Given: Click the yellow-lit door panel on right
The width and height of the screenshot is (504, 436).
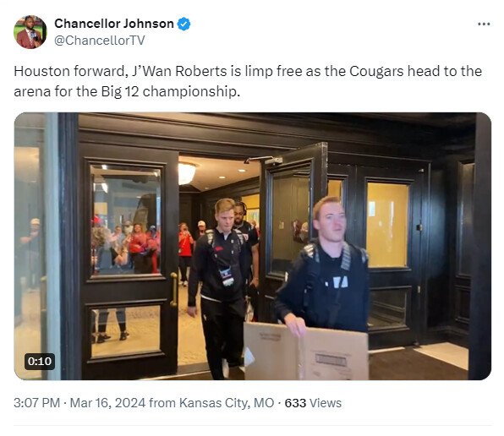Looking at the screenshot, I should point(387,225).
